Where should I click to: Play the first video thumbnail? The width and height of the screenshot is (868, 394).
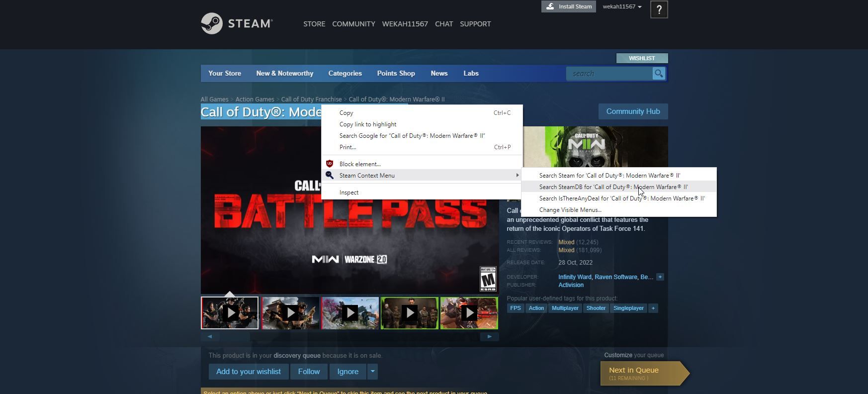[230, 313]
